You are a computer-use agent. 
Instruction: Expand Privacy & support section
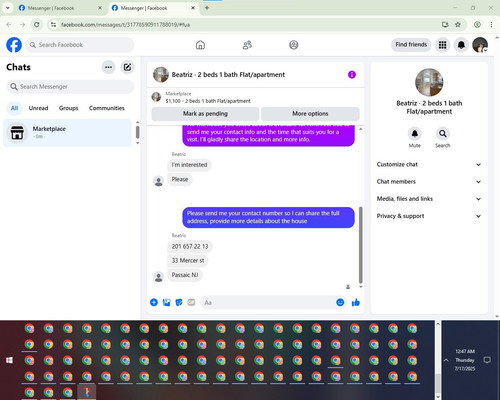(429, 216)
